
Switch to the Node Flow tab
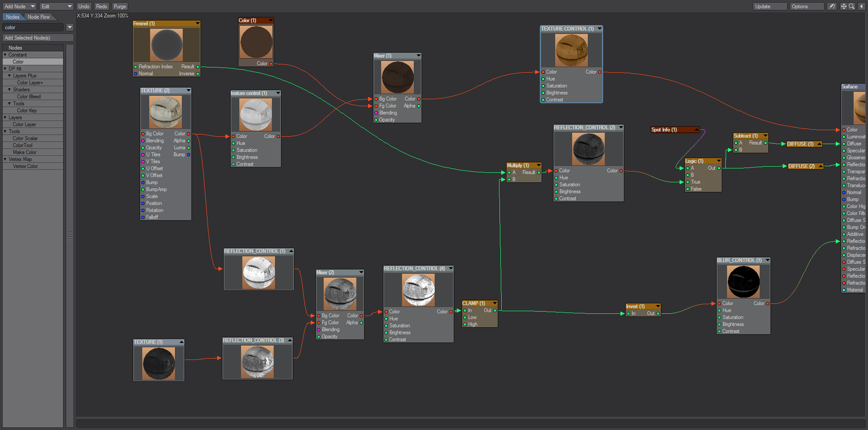click(x=39, y=17)
